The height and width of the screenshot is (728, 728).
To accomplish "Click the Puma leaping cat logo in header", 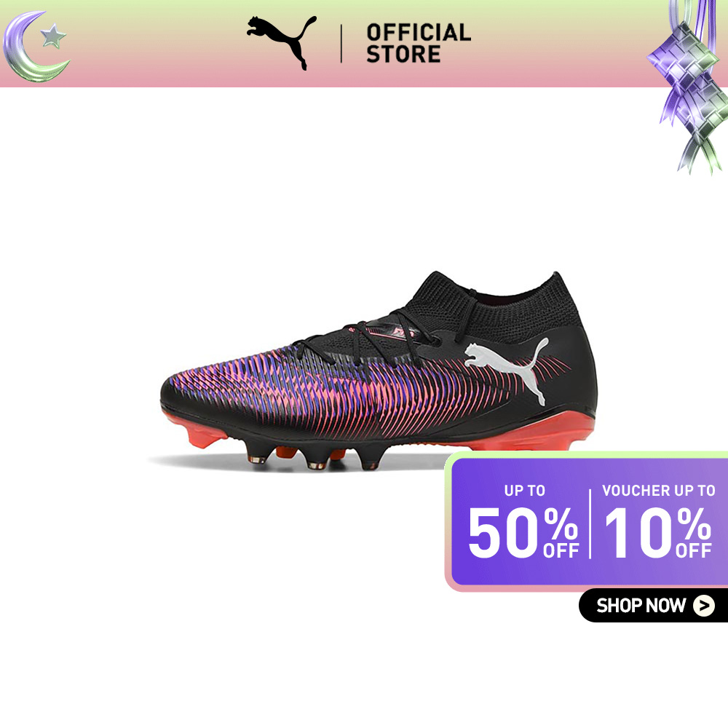I will 282,43.
